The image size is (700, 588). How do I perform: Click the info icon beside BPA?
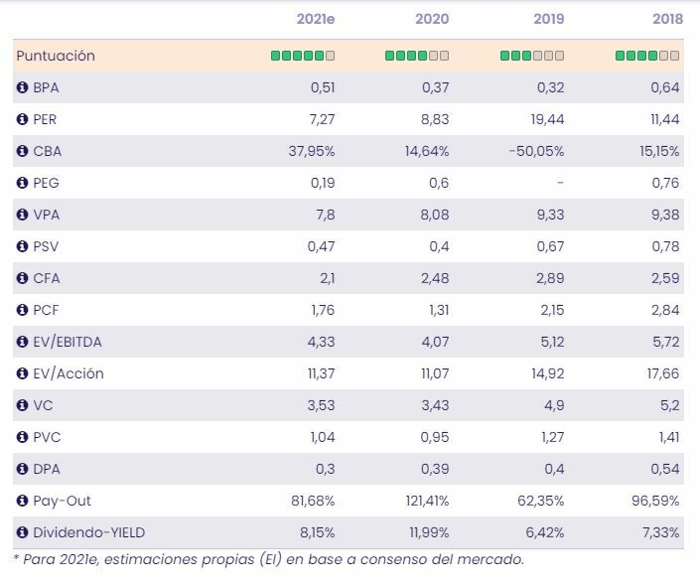[x=23, y=87]
